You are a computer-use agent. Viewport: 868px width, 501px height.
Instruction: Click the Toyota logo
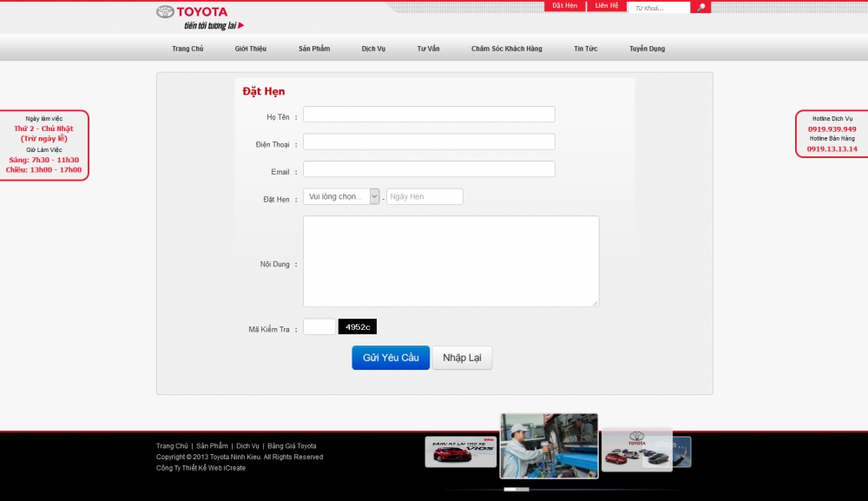point(192,12)
